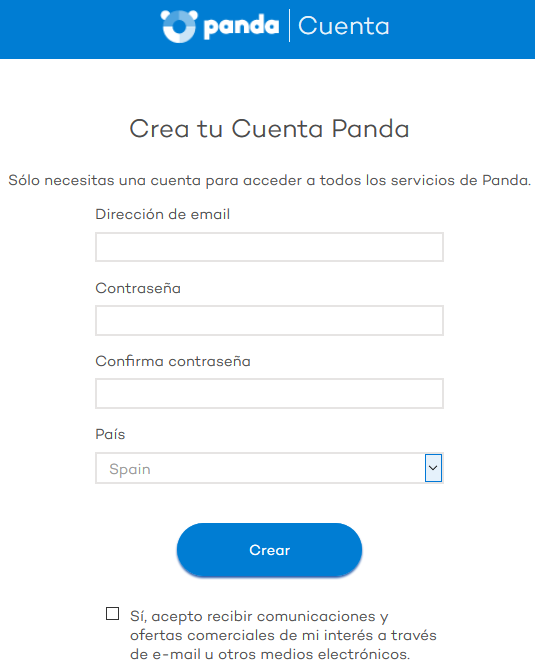Image resolution: width=535 pixels, height=671 pixels.
Task: Click the "Cuenta" header title
Action: tap(344, 26)
